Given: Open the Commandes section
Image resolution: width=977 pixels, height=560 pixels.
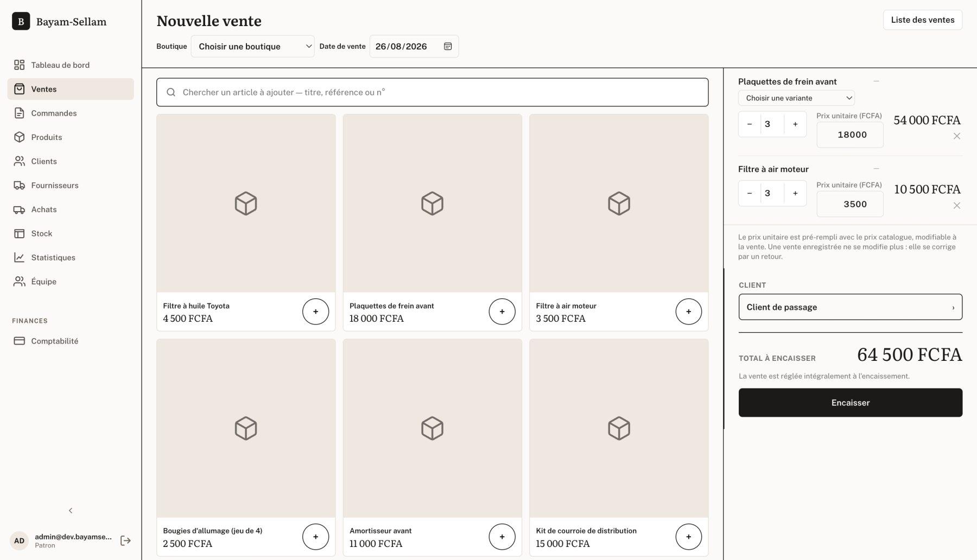Looking at the screenshot, I should 71,113.
